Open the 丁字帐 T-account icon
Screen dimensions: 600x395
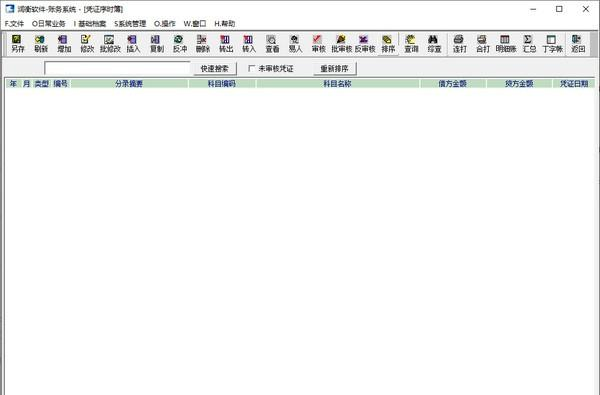553,44
